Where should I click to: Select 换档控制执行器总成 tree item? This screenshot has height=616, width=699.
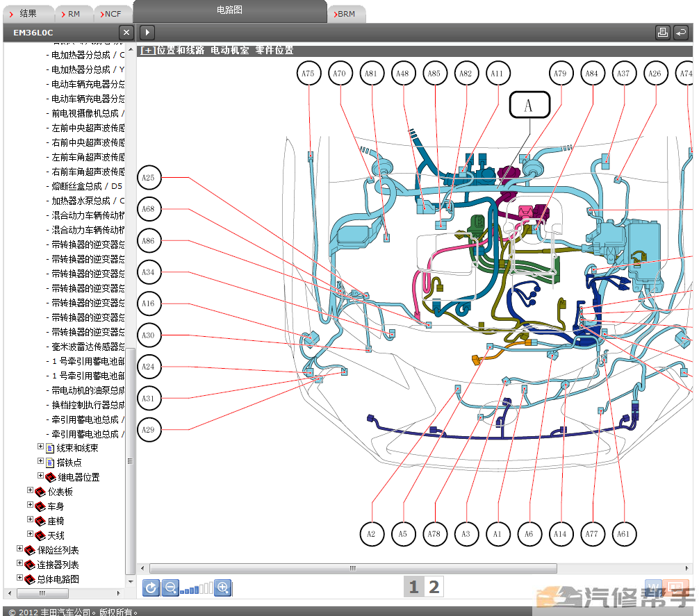(88, 405)
